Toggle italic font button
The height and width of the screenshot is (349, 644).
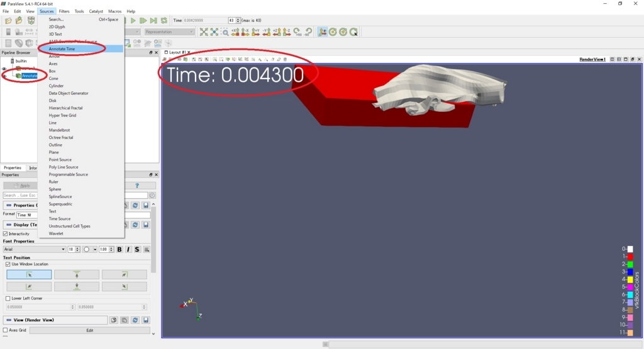coord(128,249)
